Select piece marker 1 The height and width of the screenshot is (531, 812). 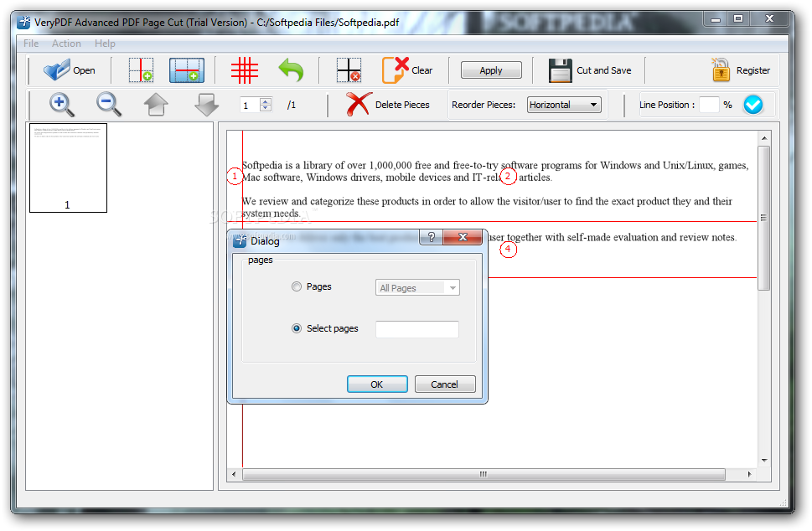[235, 177]
